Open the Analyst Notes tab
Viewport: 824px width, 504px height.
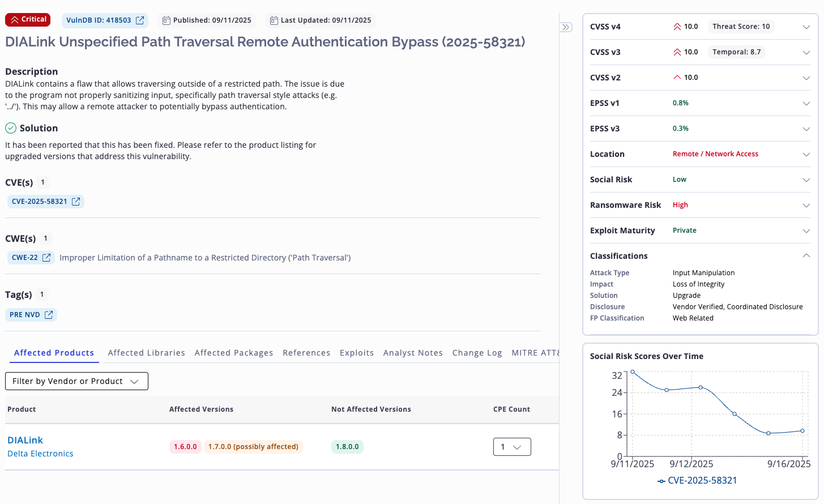[x=413, y=353]
